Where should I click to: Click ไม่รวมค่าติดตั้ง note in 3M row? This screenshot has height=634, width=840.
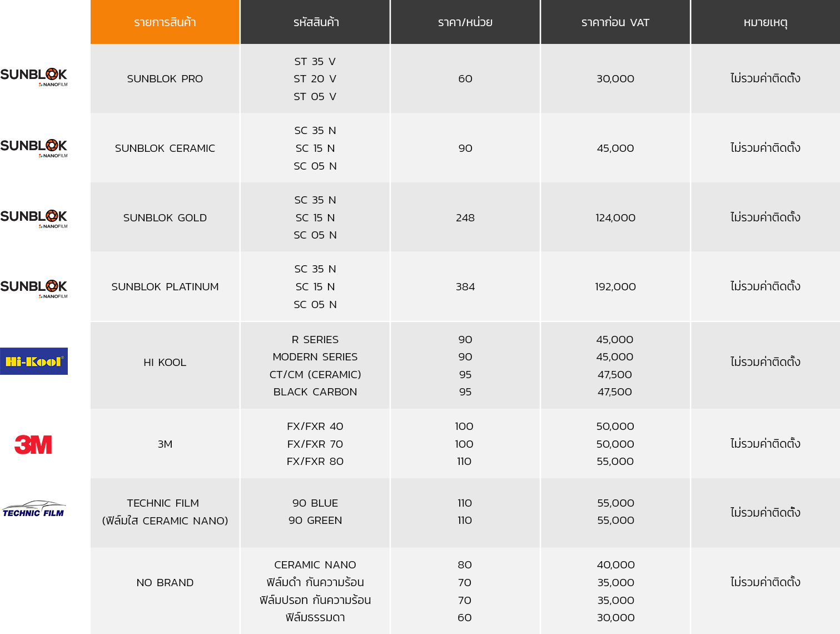766,443
